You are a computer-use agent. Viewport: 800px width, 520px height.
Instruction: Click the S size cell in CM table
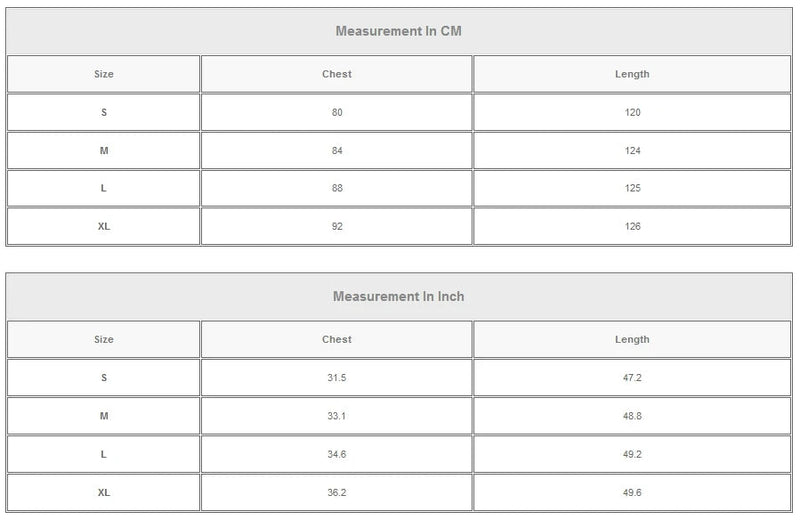104,112
